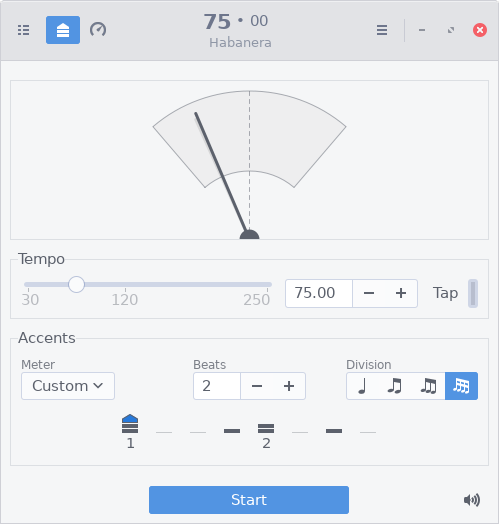Select eighth note division
499x524 pixels.
[395, 386]
